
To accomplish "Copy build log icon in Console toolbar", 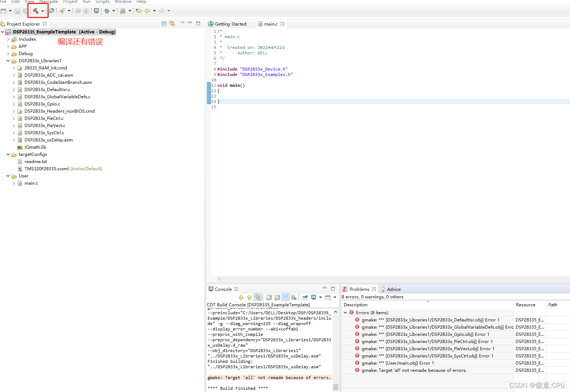I will pyautogui.click(x=269, y=297).
